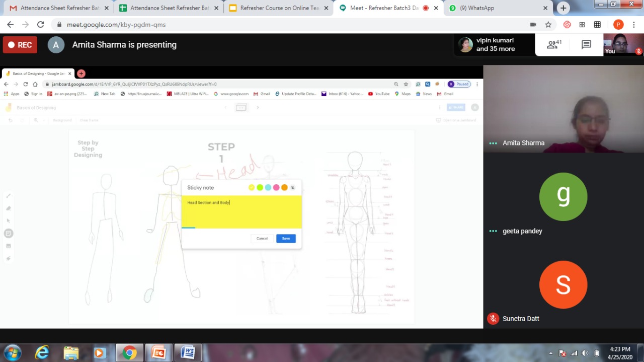Save the sticky note
This screenshot has height=362, width=644.
[286, 239]
